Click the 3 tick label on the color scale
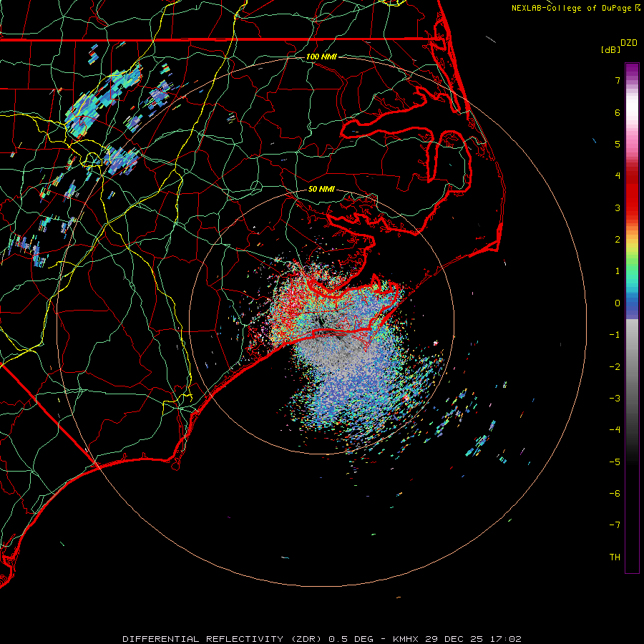The height and width of the screenshot is (644, 644). pyautogui.click(x=618, y=208)
